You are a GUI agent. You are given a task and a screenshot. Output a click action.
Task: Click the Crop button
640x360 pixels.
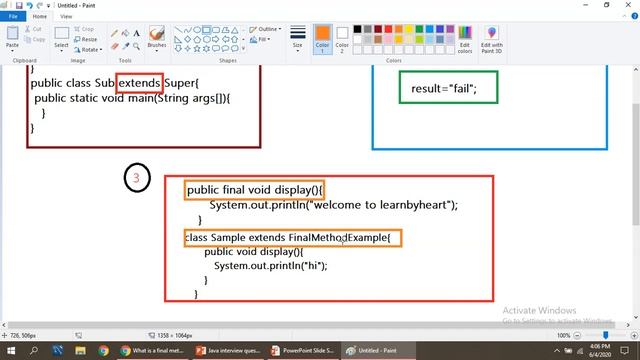point(84,29)
